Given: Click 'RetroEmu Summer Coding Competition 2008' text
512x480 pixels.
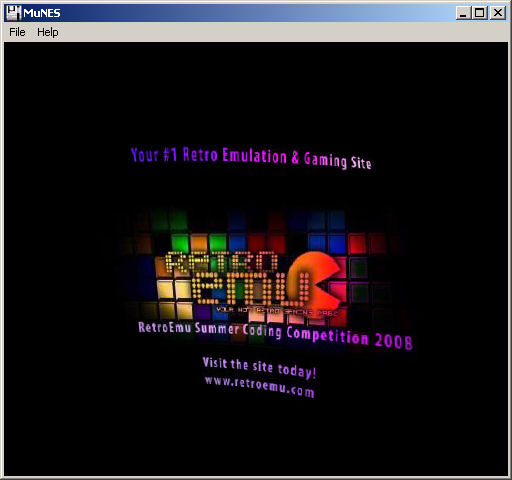Looking at the screenshot, I should tap(275, 335).
